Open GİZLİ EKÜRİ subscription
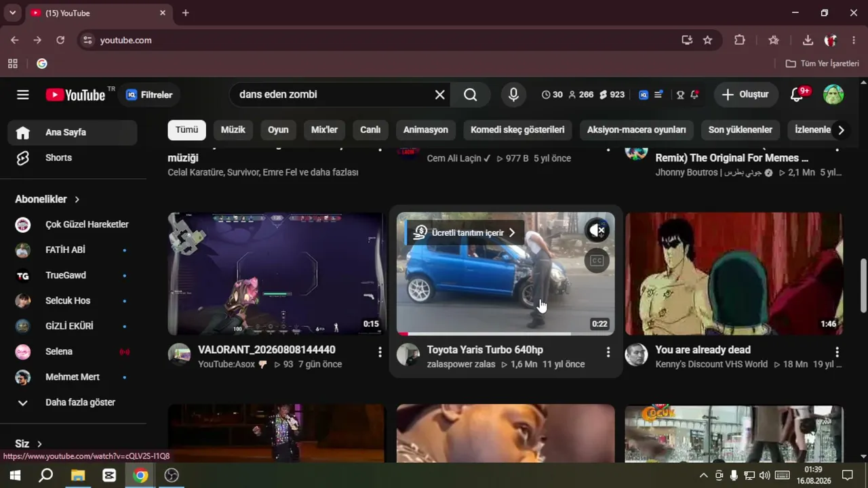 tap(73, 326)
